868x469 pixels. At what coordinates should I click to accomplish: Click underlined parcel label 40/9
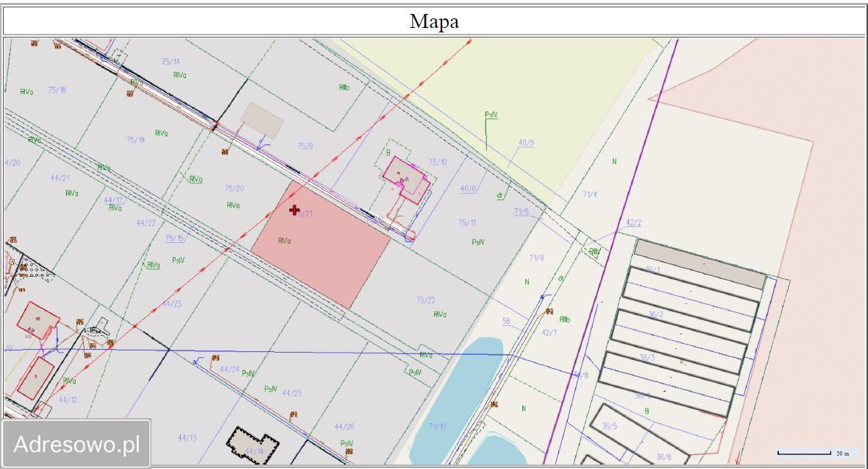tap(526, 143)
